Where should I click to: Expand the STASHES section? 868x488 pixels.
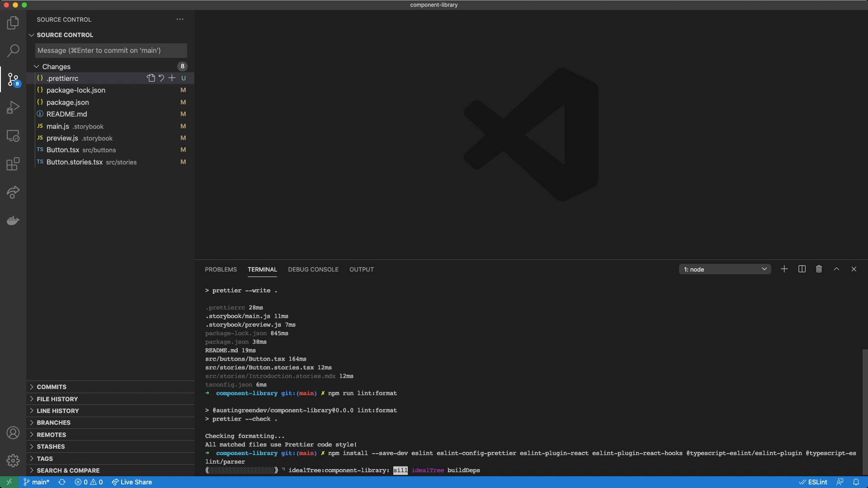(110, 446)
